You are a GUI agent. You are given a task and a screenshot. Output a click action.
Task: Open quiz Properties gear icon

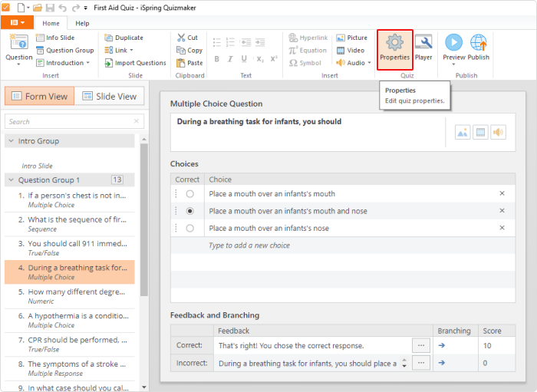click(x=394, y=42)
